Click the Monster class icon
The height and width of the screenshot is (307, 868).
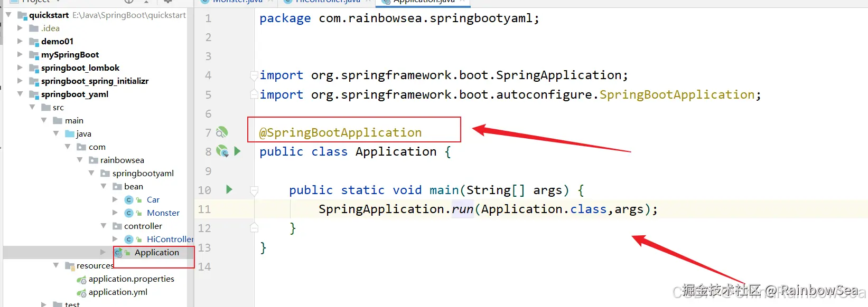tap(128, 213)
